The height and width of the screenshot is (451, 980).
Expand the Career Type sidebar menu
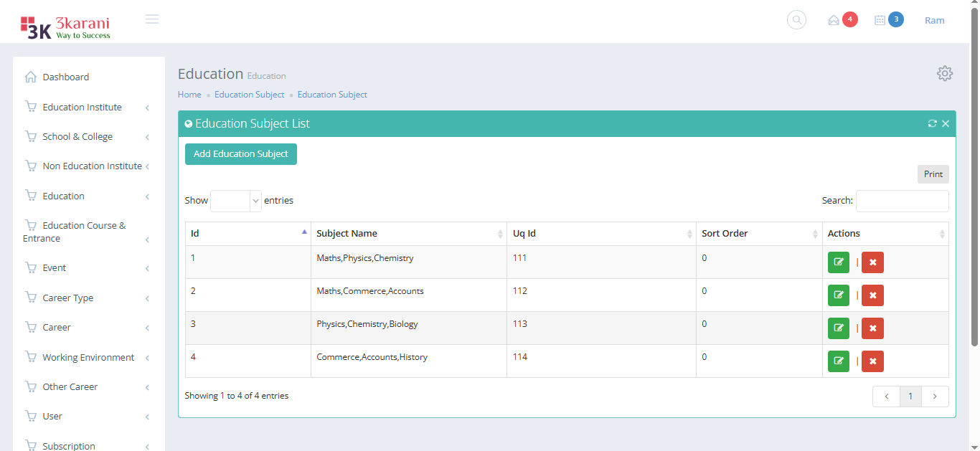coord(68,298)
